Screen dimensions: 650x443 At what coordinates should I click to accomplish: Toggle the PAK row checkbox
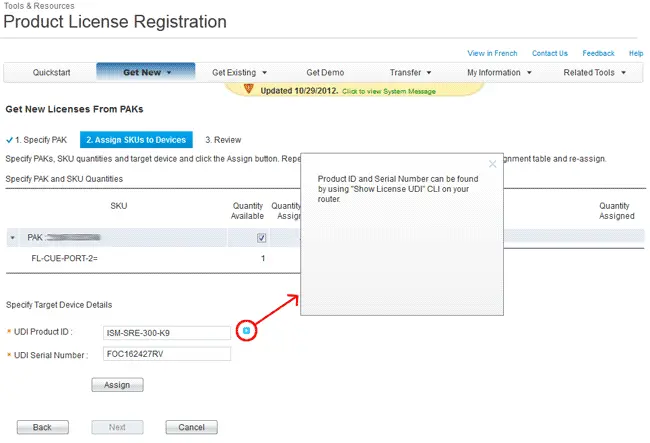(261, 238)
